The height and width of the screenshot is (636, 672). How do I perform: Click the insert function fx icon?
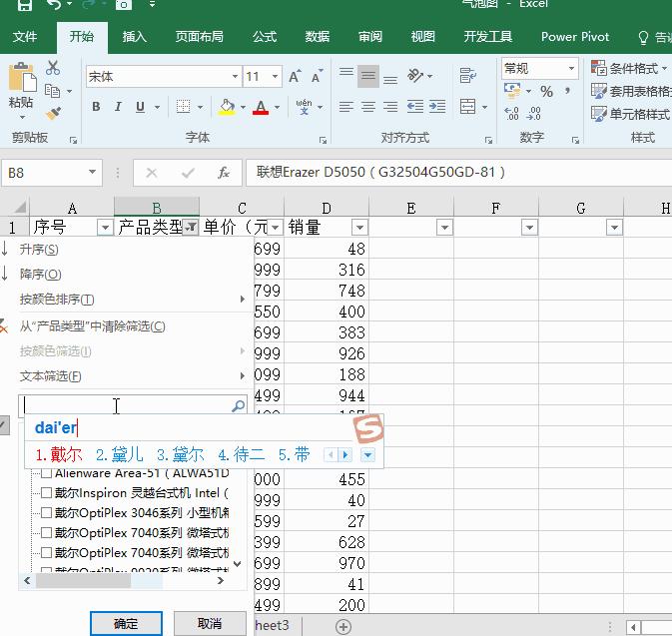tap(224, 173)
